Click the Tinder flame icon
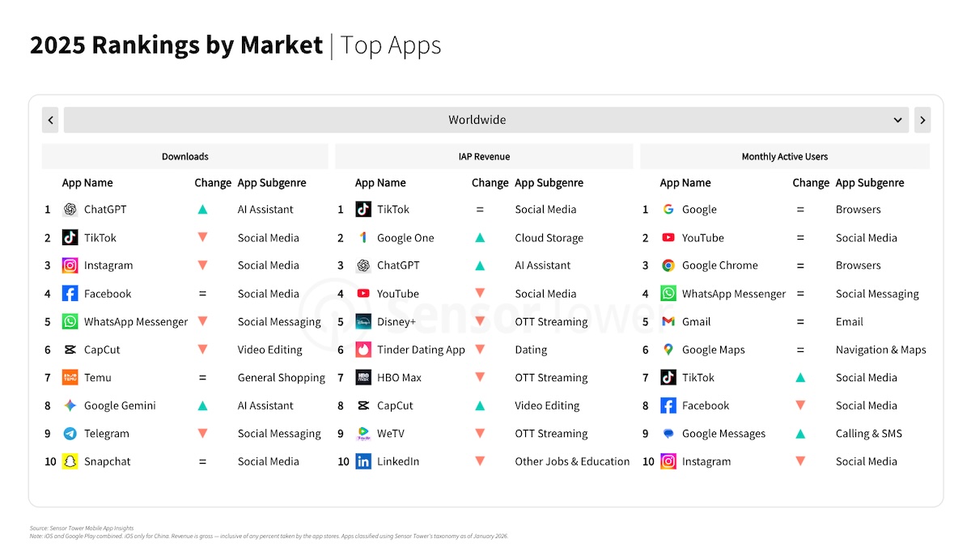This screenshot has height=560, width=971. coord(363,350)
